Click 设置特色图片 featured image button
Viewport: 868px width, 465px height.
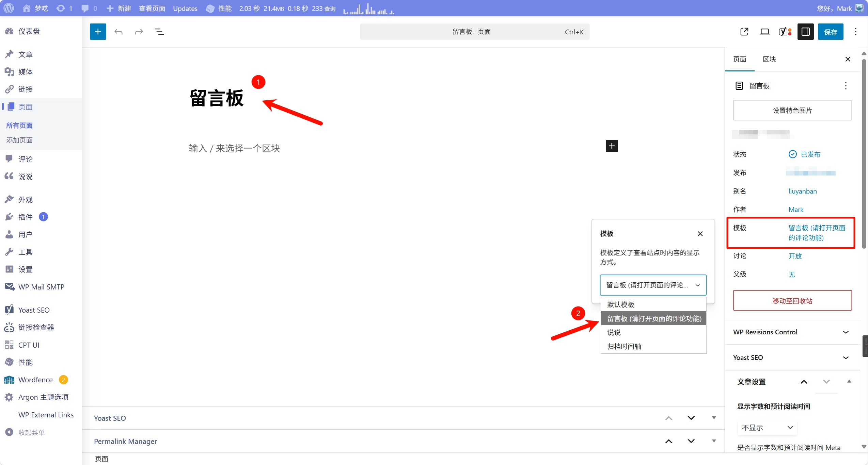(792, 110)
